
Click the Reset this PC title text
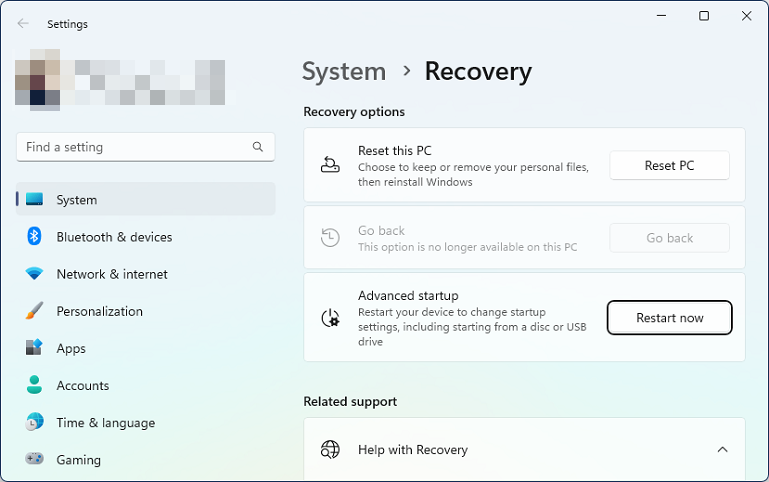click(395, 151)
